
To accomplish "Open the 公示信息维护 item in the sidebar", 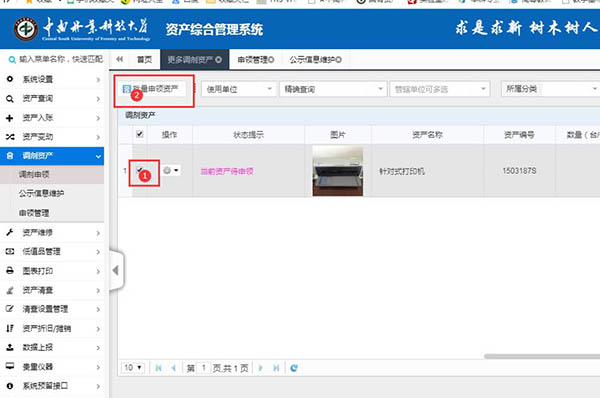I will pos(41,194).
